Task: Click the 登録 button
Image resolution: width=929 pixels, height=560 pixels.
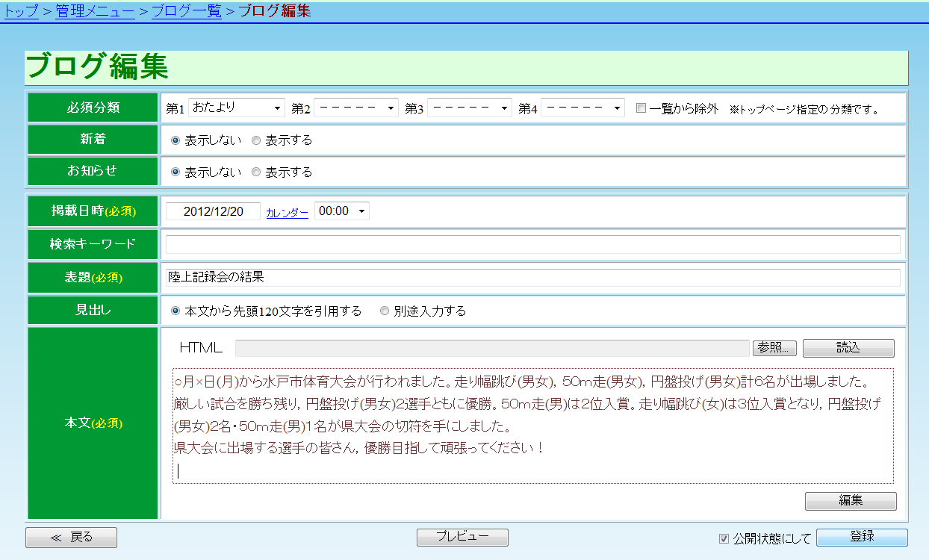Action: [862, 537]
